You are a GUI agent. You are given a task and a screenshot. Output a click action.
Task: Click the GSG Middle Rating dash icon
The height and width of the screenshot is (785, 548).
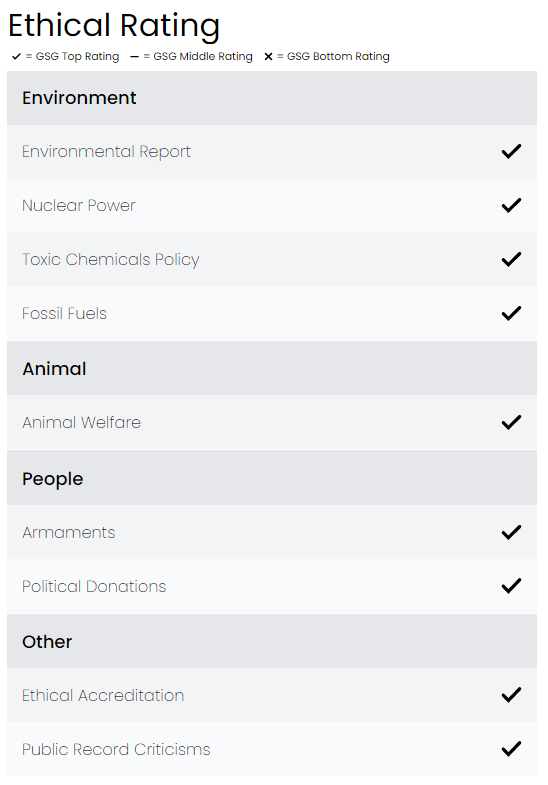click(134, 57)
